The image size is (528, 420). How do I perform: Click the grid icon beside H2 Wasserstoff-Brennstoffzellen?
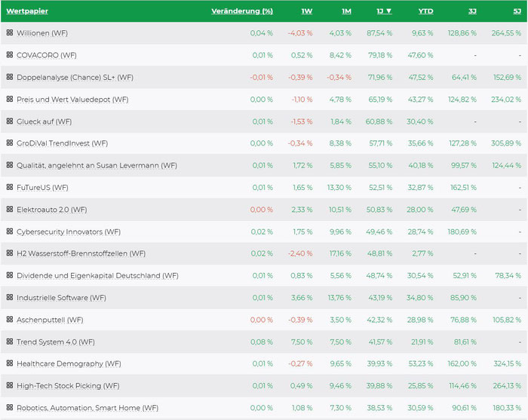10,253
